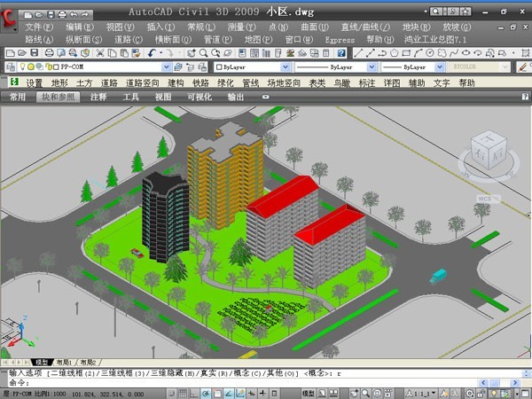Screen dimensions: 532x399
Task: Click the Make Object's Layer Current icon
Action: coord(178,66)
